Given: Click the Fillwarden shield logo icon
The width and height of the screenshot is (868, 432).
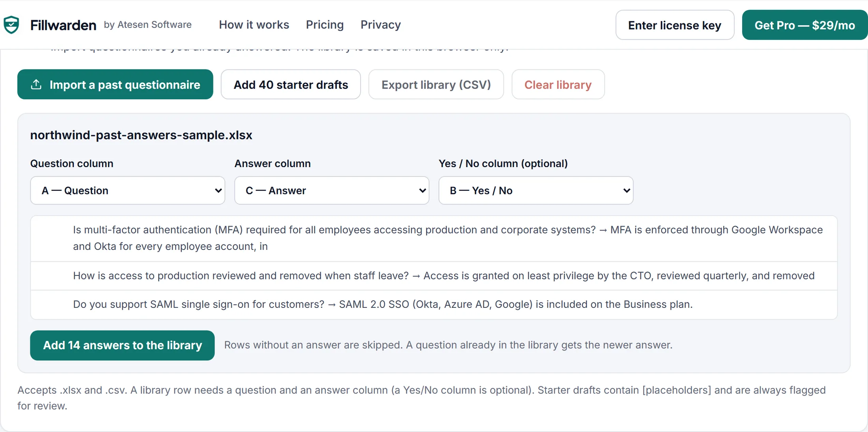Looking at the screenshot, I should (11, 25).
